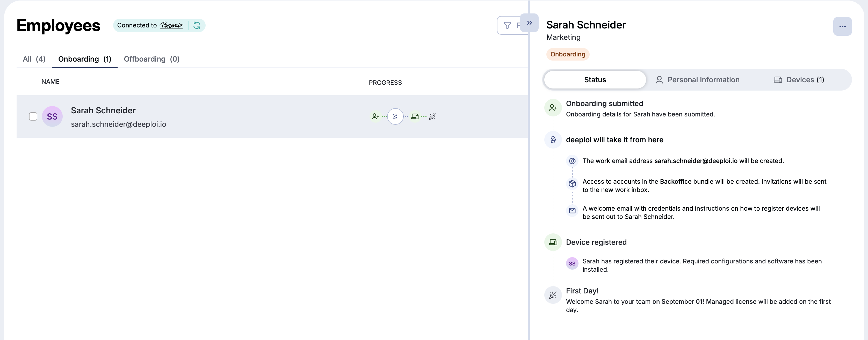Image resolution: width=868 pixels, height=340 pixels.
Task: Open the Offboarding (0) tab
Action: point(152,59)
